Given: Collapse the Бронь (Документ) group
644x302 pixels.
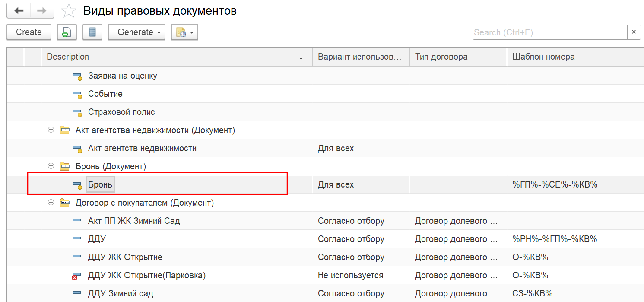Looking at the screenshot, I should click(51, 166).
